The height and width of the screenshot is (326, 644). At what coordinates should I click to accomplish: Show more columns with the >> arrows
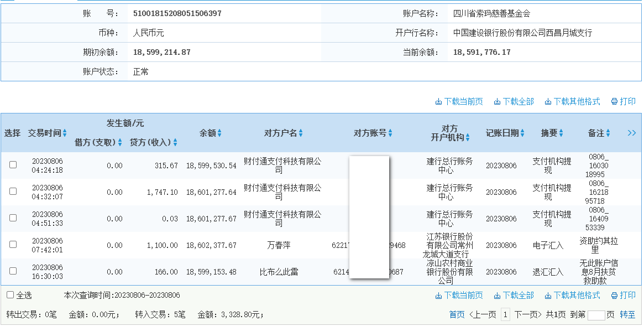(632, 133)
